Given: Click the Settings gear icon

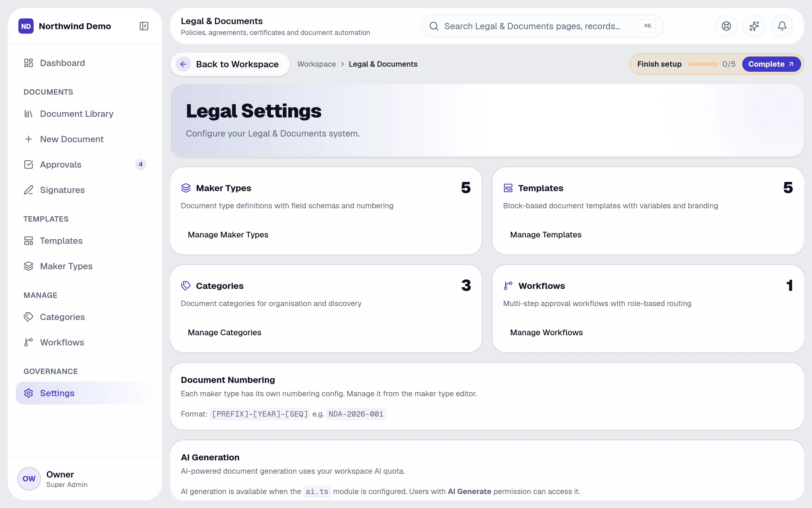Looking at the screenshot, I should pyautogui.click(x=29, y=393).
